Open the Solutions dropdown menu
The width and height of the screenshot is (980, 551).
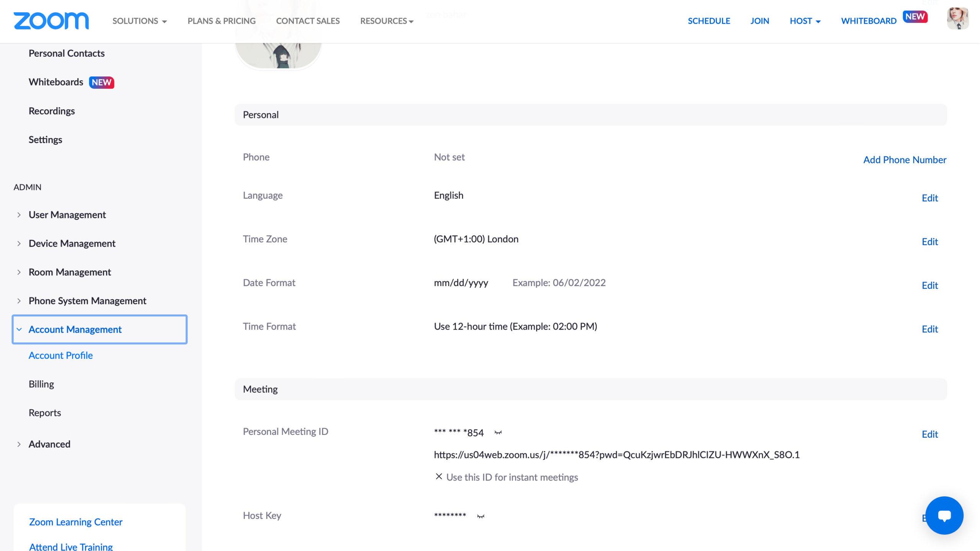pos(139,21)
